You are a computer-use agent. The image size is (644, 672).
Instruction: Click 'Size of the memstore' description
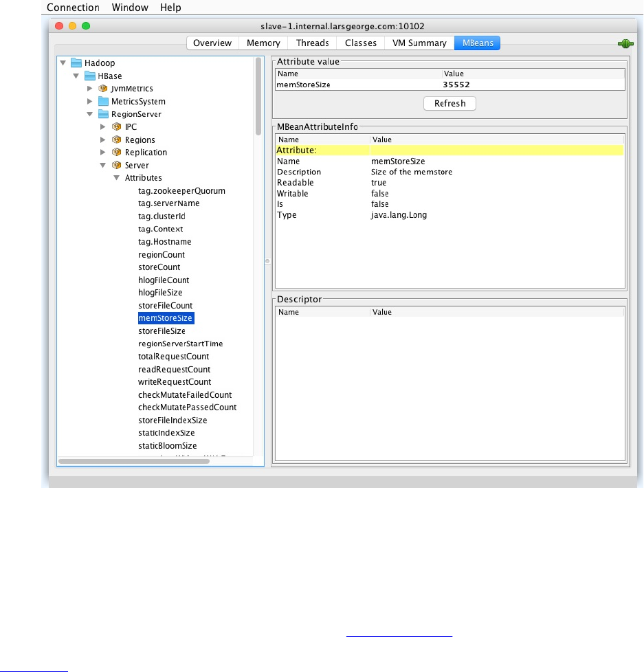(412, 172)
